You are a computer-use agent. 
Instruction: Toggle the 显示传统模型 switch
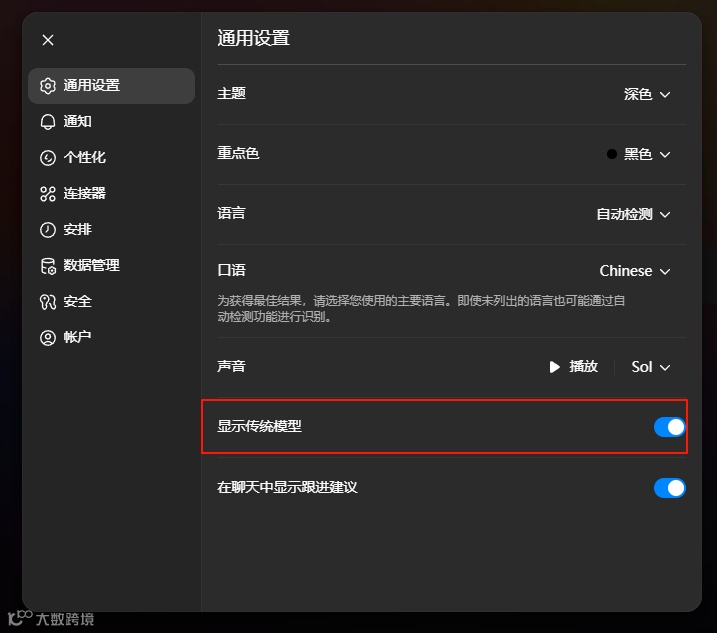[x=669, y=427]
